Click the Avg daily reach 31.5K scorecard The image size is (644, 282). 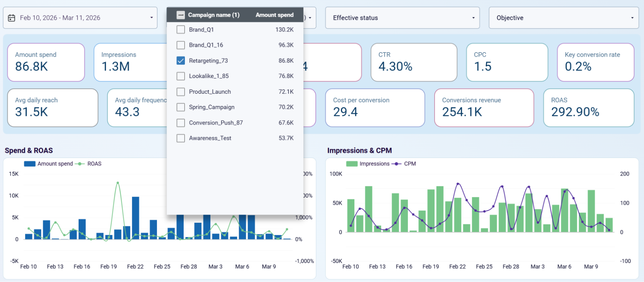coord(53,108)
